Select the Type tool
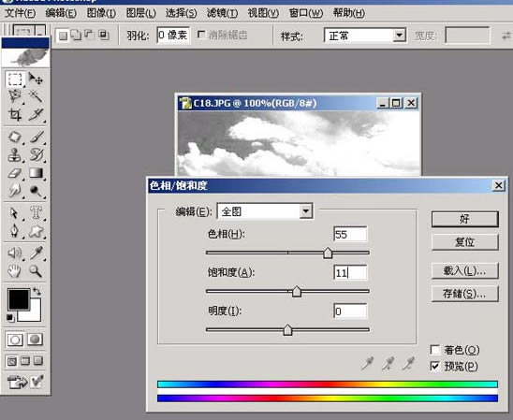The image size is (513, 420). click(36, 212)
